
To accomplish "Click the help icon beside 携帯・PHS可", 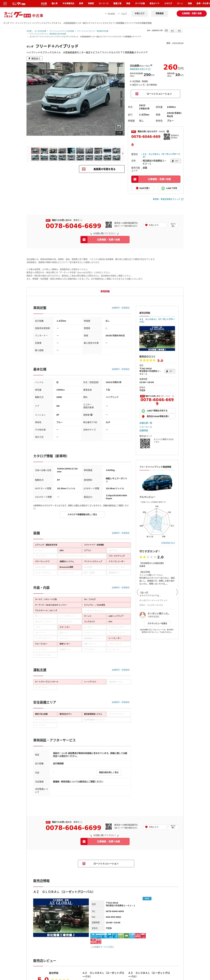I will pos(168,131).
